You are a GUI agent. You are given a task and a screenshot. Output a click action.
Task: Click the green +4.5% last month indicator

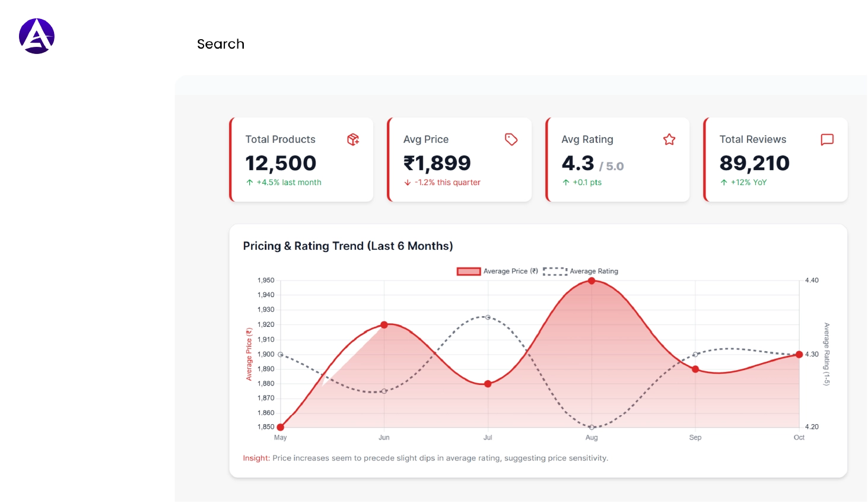[283, 182]
